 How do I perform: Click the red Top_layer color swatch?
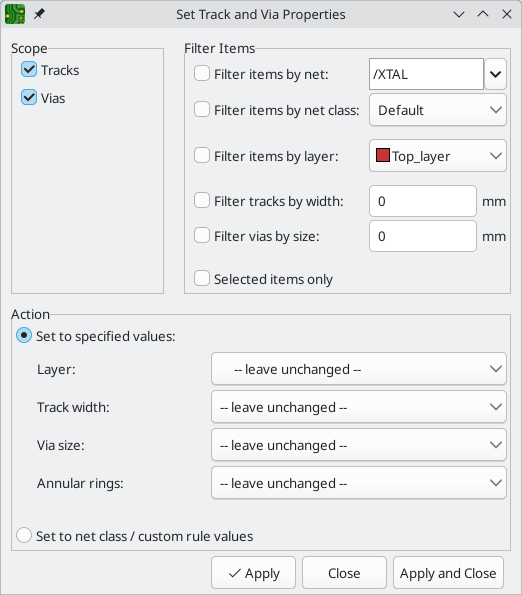[x=382, y=155]
